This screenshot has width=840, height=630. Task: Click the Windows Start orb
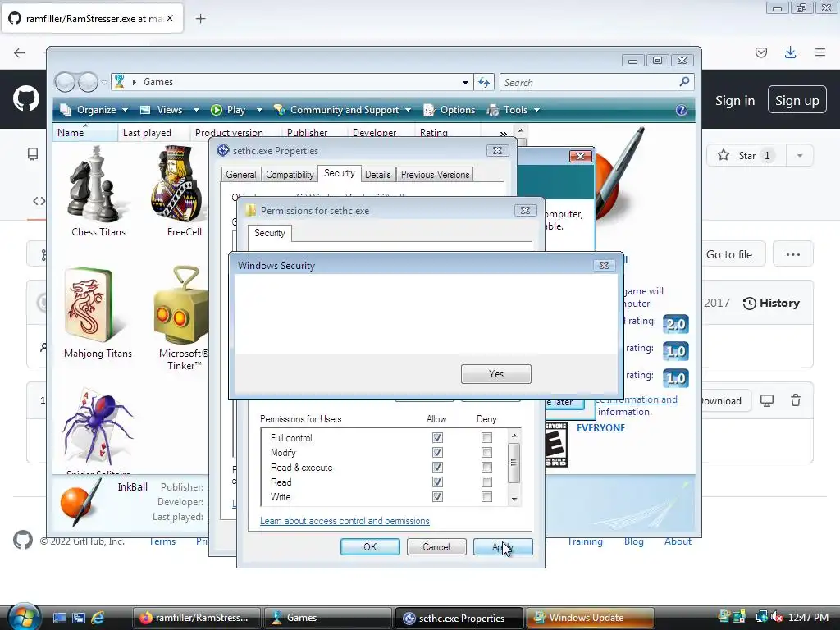click(x=23, y=616)
